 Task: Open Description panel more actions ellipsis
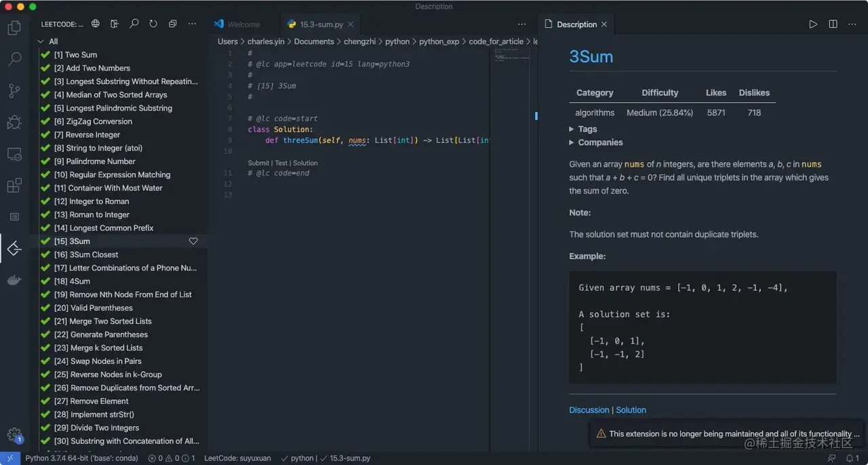tap(852, 24)
